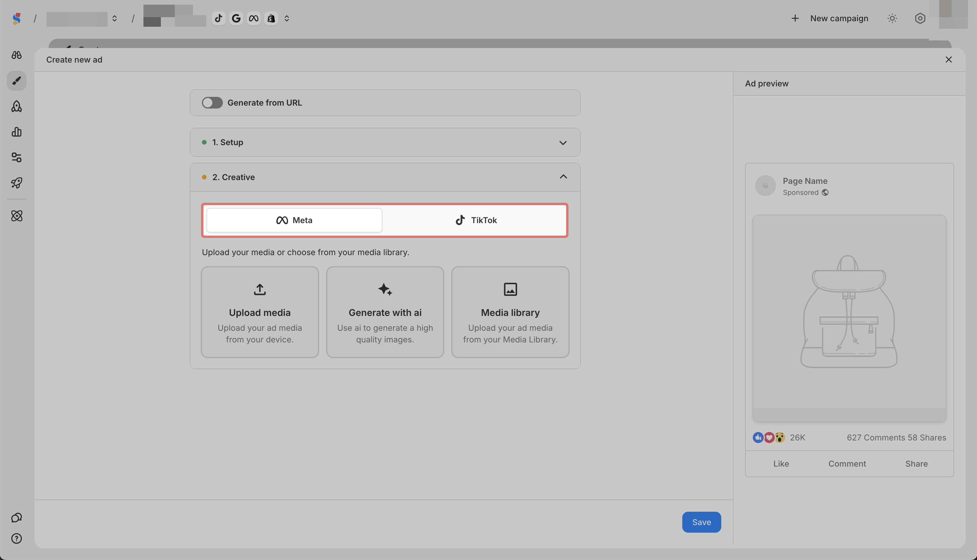Click the help question mark icon
This screenshot has height=560, width=977.
point(17,538)
